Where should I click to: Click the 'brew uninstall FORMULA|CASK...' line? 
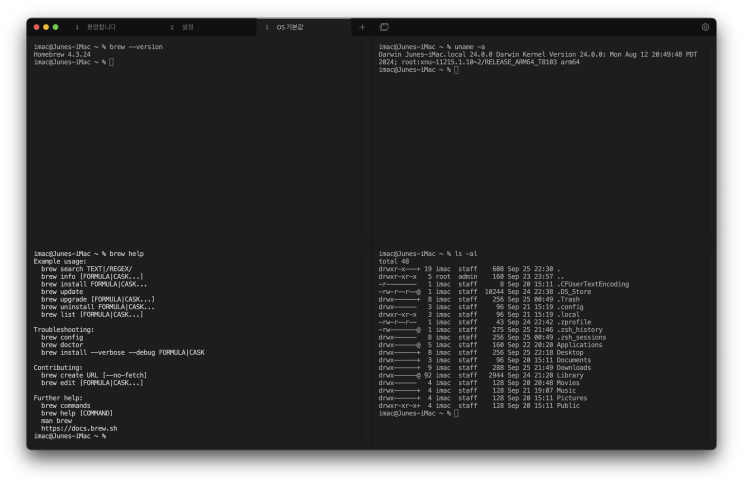[98, 306]
